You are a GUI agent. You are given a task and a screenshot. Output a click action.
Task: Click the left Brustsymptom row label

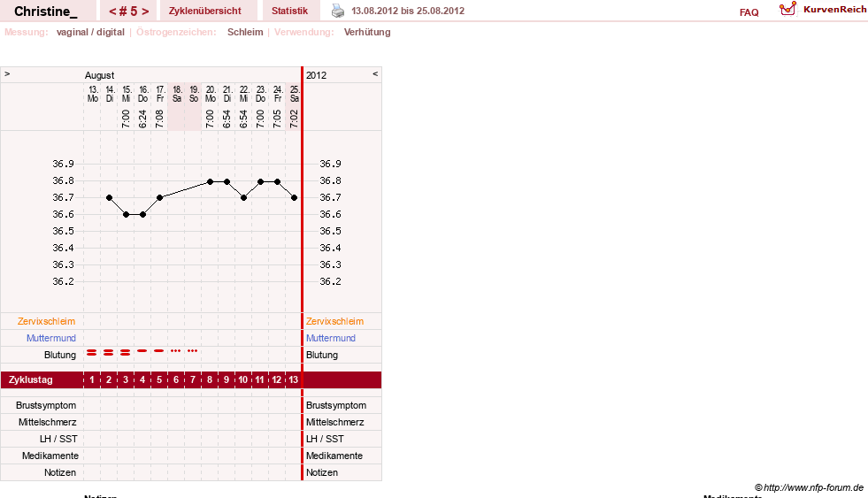click(46, 406)
